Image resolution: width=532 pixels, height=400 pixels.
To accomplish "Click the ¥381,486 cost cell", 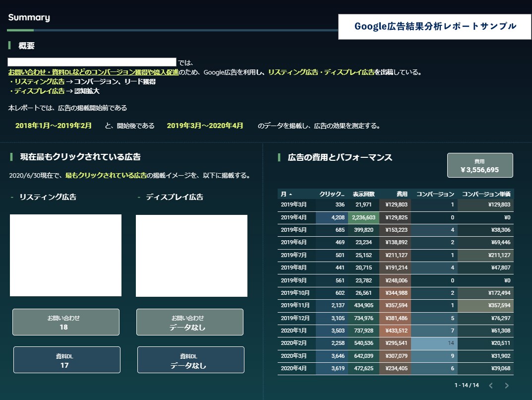I will coord(395,318).
